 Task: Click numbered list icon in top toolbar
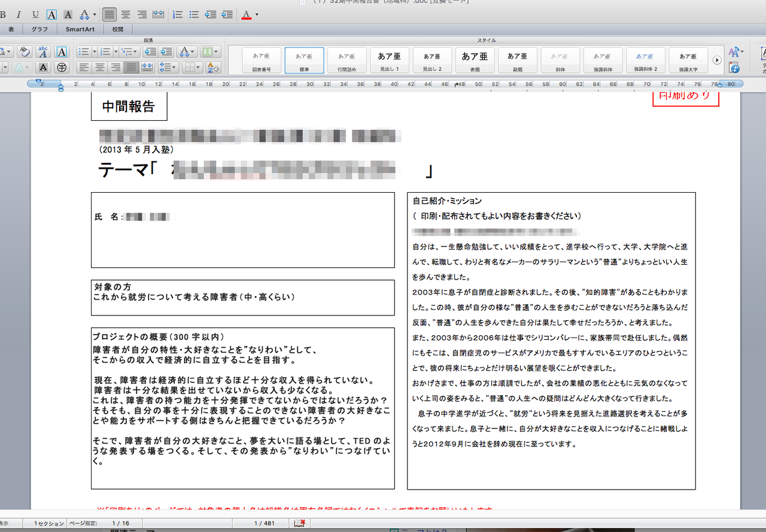tap(178, 14)
